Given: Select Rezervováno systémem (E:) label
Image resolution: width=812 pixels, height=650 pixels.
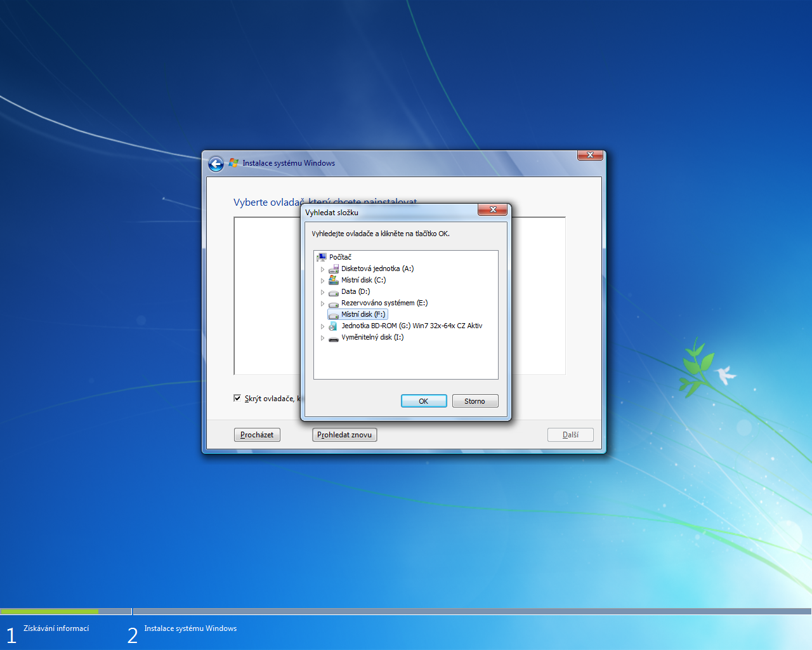Looking at the screenshot, I should click(x=384, y=303).
